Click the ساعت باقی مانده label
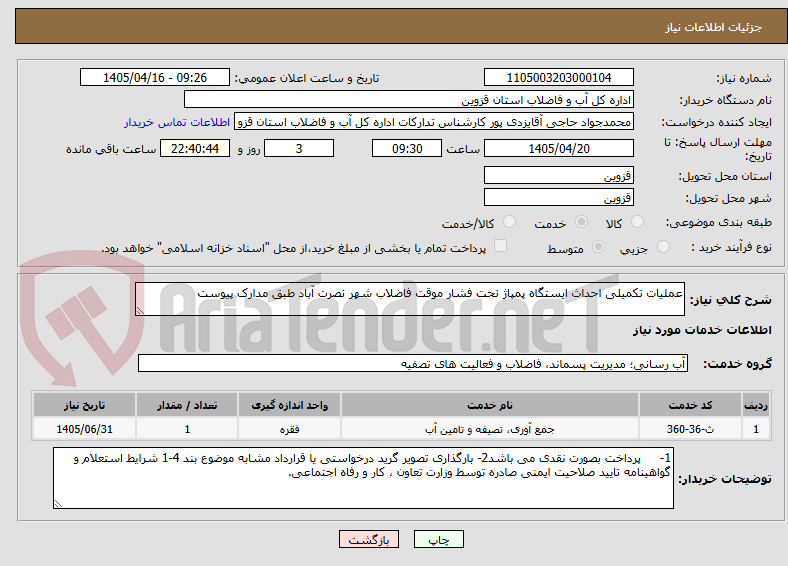 [111, 150]
